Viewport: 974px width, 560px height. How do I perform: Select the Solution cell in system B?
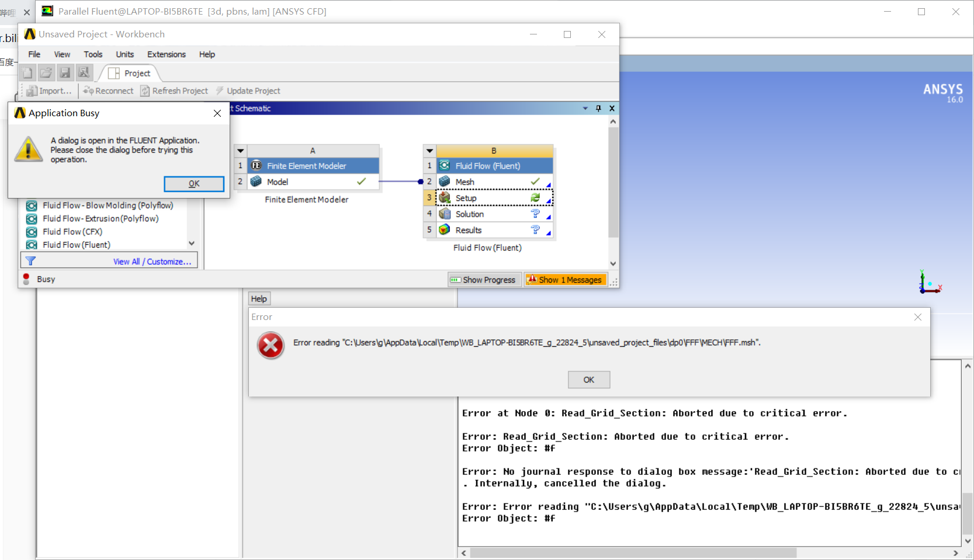point(494,214)
